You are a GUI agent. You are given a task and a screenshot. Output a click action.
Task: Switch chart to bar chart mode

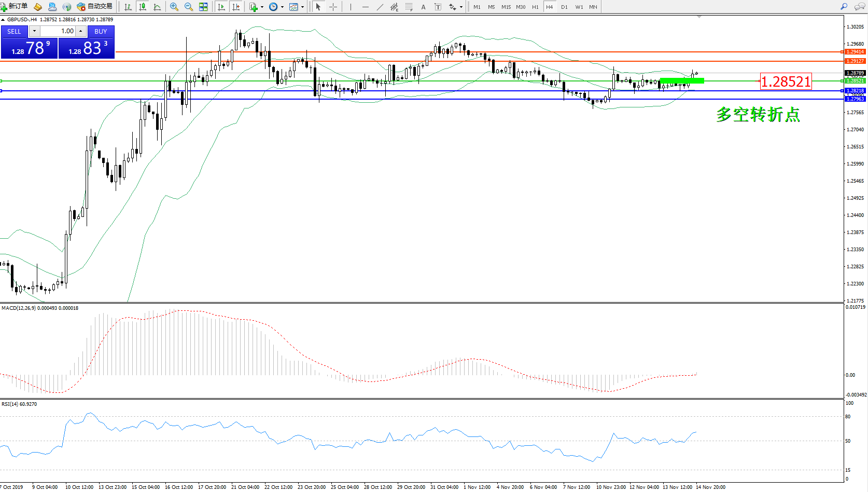(128, 7)
